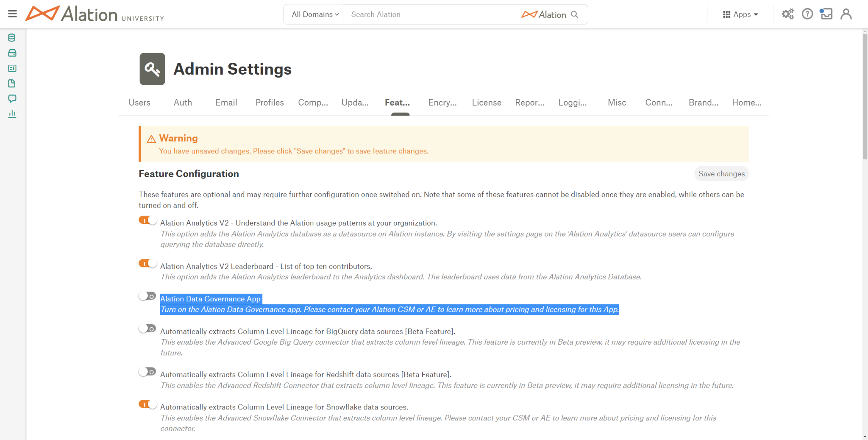Click the Alation logo in search bar
868x440 pixels.
tap(544, 14)
